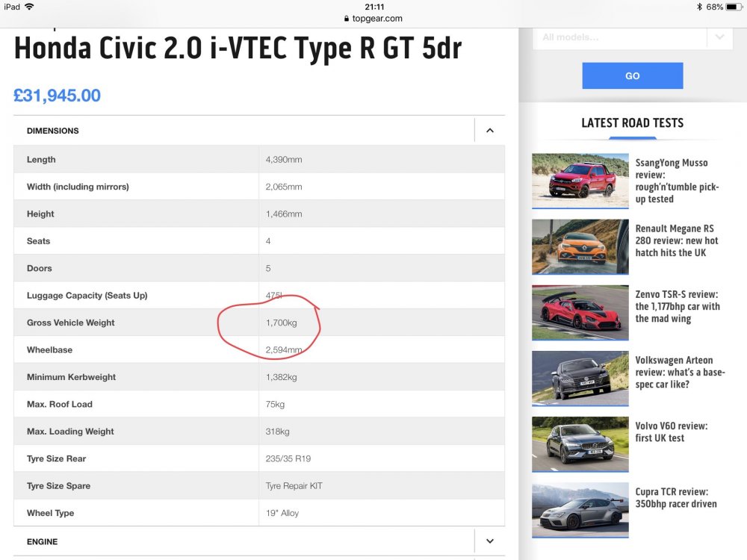Screen dimensions: 747x560
Task: Open Renault Megane RS 280 review link
Action: coord(677,240)
